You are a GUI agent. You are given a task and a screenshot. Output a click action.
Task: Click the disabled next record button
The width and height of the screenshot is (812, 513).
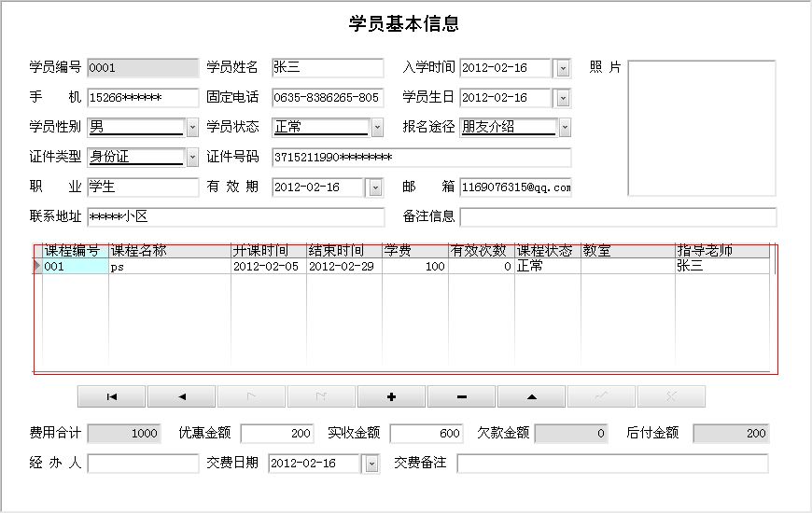251,396
